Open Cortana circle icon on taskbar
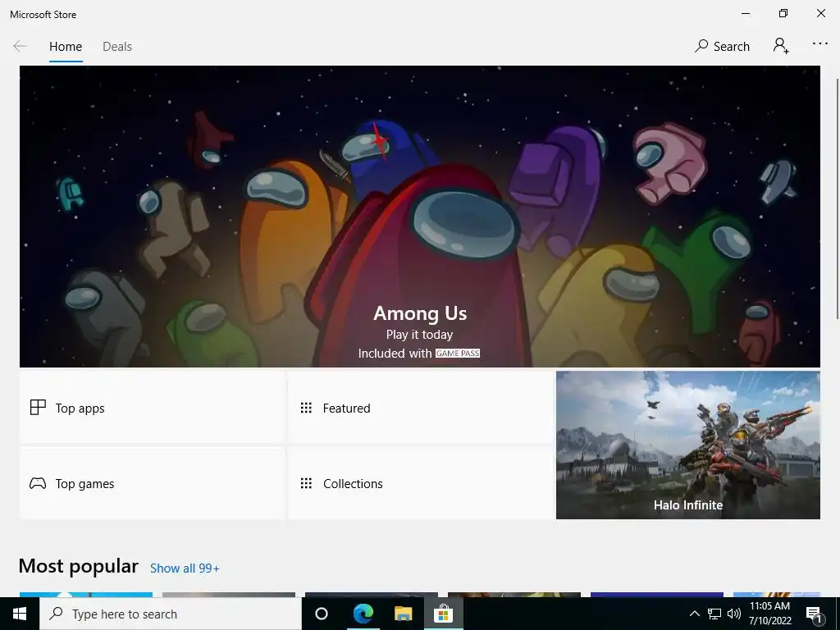The width and height of the screenshot is (840, 630). point(322,614)
